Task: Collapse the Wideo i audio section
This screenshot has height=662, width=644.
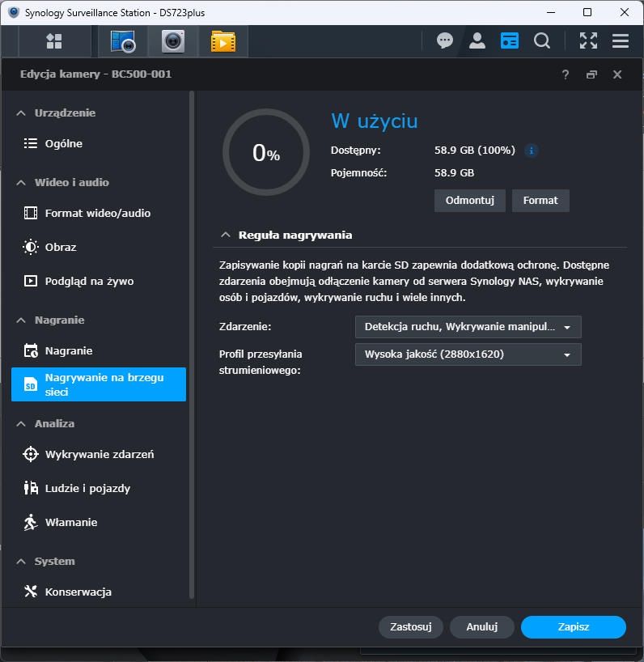Action: pyautogui.click(x=21, y=182)
